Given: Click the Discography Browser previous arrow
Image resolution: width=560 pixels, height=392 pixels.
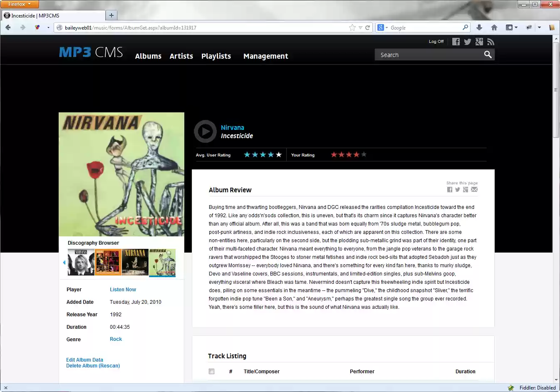Looking at the screenshot, I should coord(64,262).
